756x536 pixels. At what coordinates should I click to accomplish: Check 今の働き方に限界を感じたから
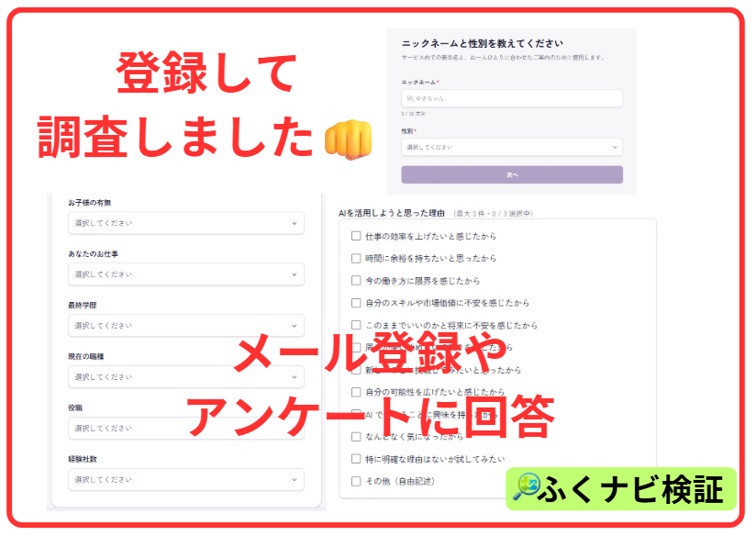(x=356, y=280)
